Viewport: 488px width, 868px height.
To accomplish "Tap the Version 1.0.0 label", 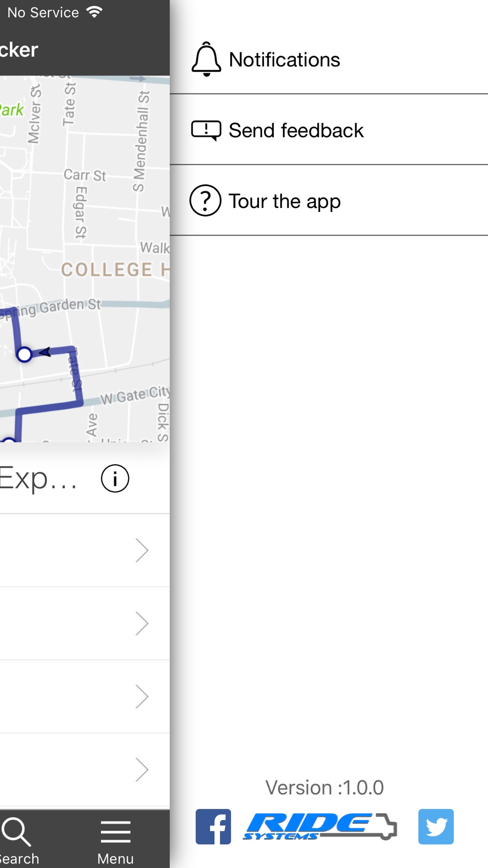I will [325, 787].
